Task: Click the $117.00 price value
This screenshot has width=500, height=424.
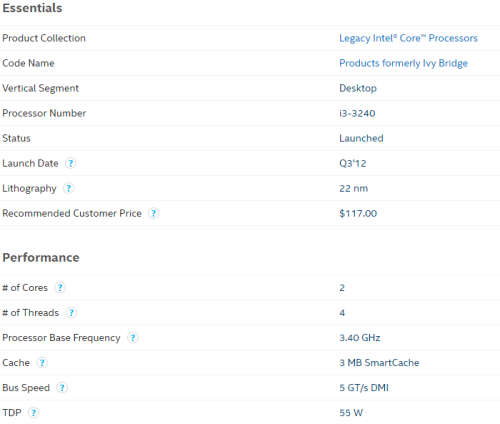Action: pos(358,213)
